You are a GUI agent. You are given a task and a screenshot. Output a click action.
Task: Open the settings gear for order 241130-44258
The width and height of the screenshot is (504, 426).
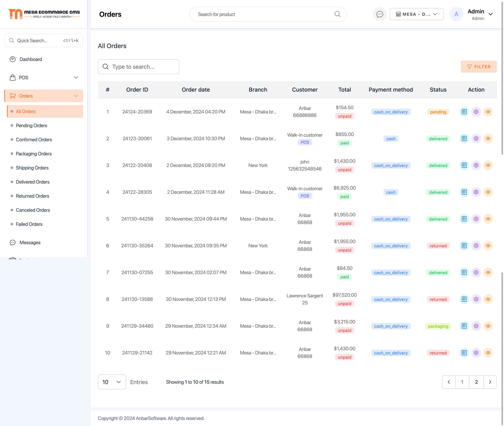tap(476, 219)
